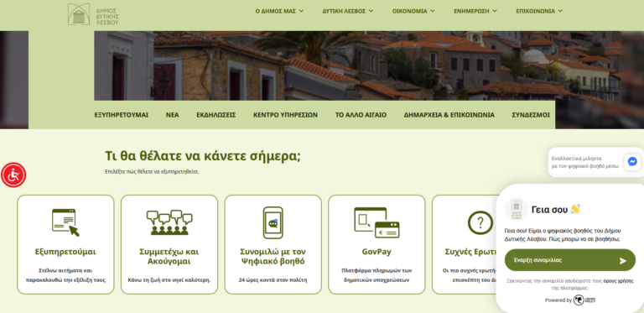644x313 pixels.
Task: Expand the ΟΙΚΟΝΟΜΙΑ dropdown menu
Action: tap(413, 11)
